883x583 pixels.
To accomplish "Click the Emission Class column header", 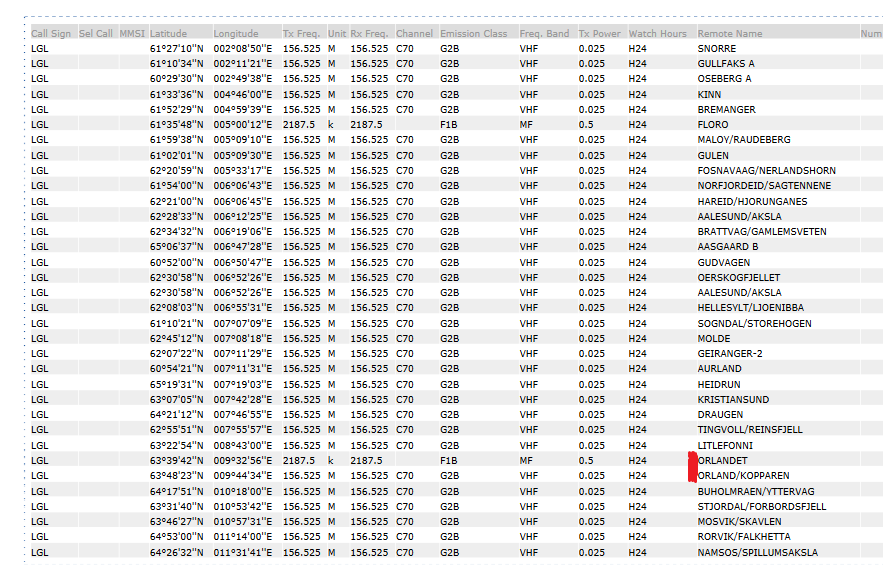I will tap(473, 33).
